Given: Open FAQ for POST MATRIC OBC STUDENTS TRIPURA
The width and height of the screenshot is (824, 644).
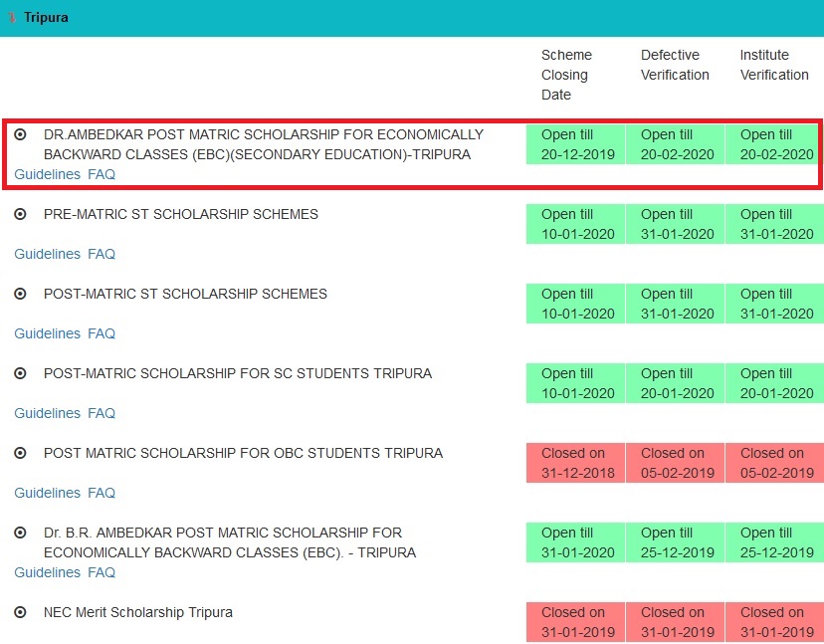Looking at the screenshot, I should [x=102, y=493].
